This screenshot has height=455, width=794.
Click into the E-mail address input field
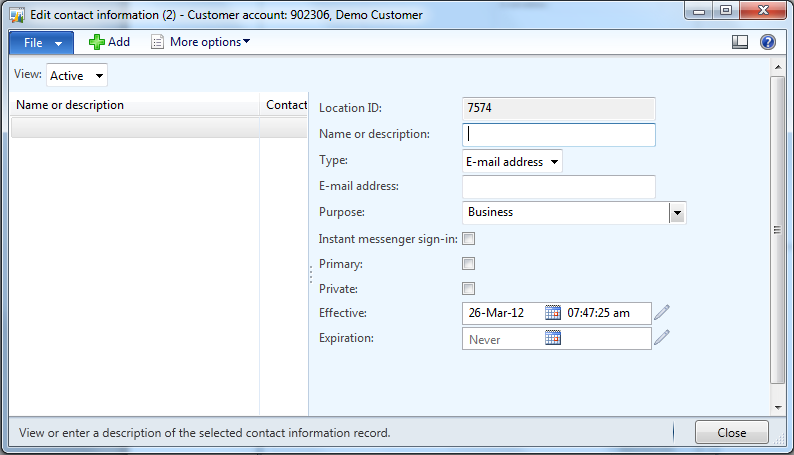coord(559,187)
